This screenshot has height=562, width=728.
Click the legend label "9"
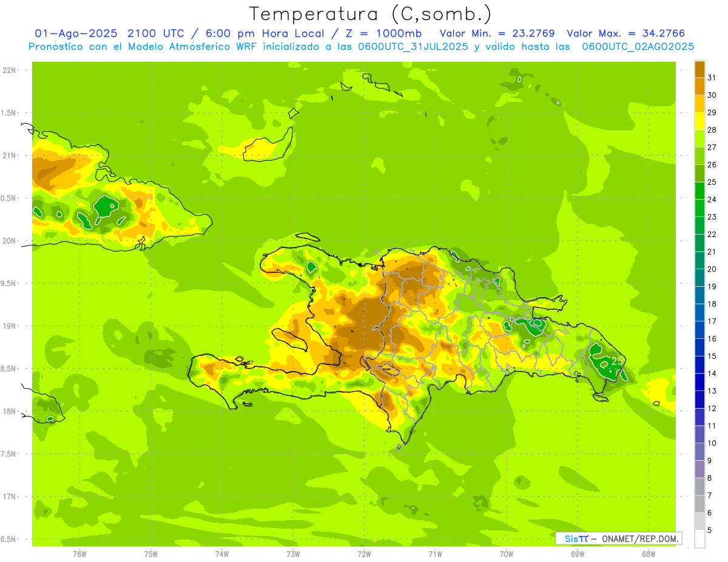(x=710, y=461)
